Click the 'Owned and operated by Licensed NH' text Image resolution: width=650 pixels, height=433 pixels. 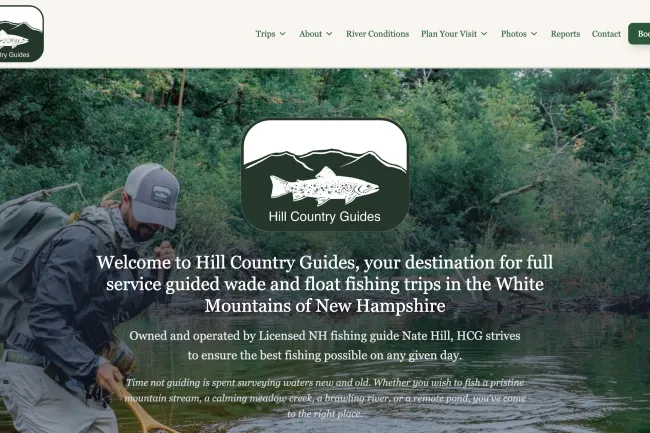pyautogui.click(x=325, y=345)
